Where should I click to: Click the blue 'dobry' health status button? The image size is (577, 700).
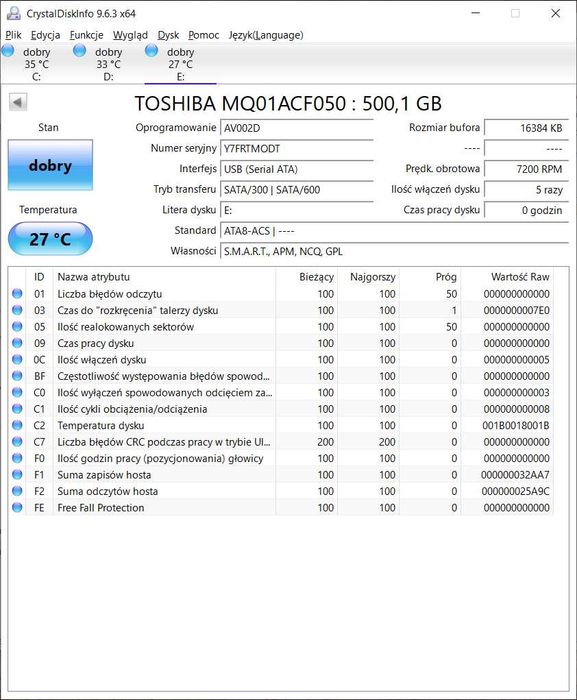tap(50, 165)
